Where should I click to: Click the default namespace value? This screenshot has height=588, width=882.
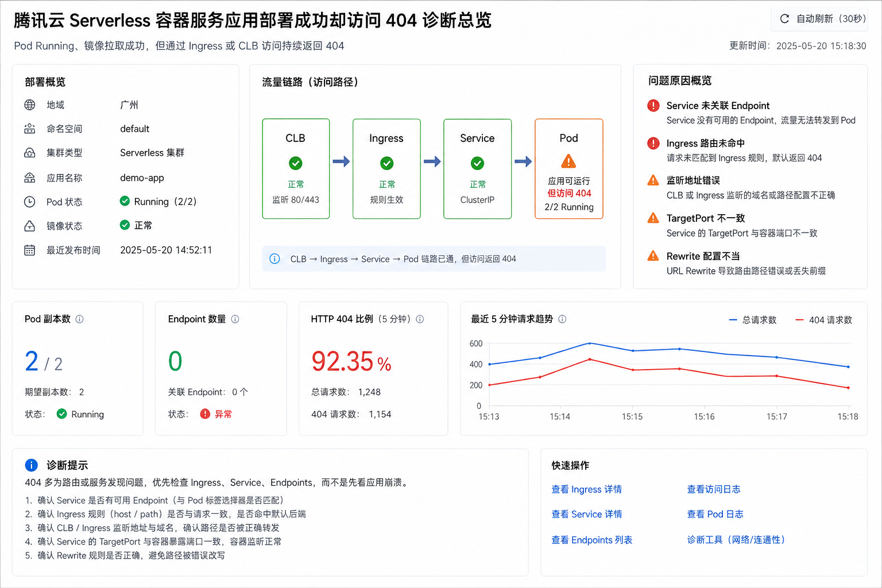coord(134,129)
